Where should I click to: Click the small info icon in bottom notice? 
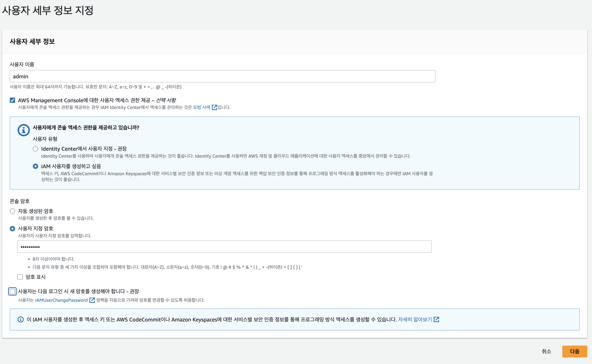coord(21,320)
